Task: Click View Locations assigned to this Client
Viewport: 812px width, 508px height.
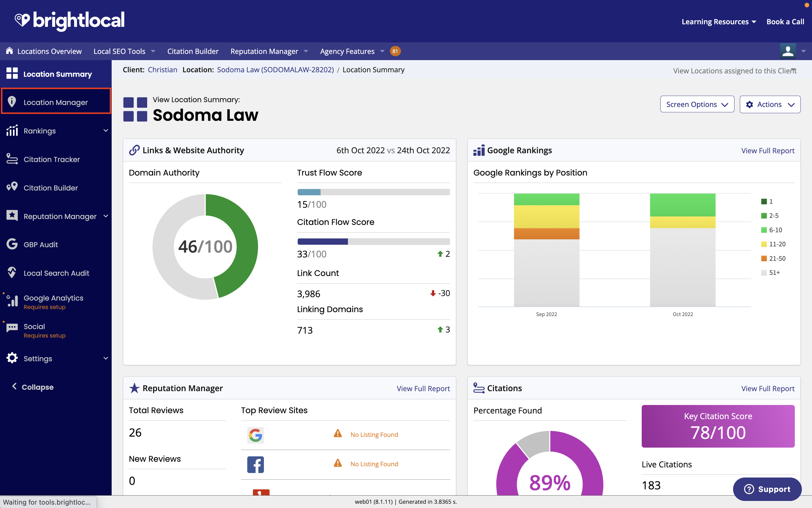Action: (735, 71)
